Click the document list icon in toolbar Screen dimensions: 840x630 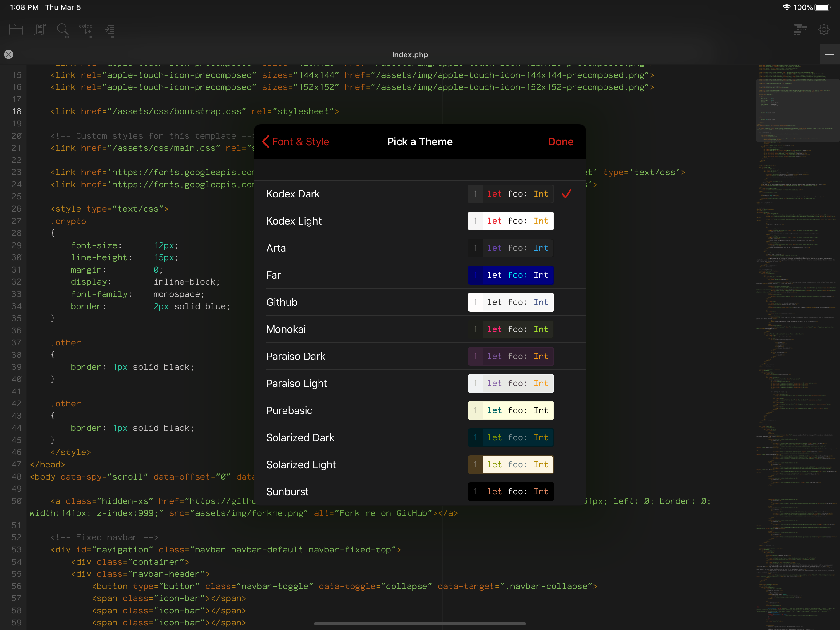click(39, 30)
